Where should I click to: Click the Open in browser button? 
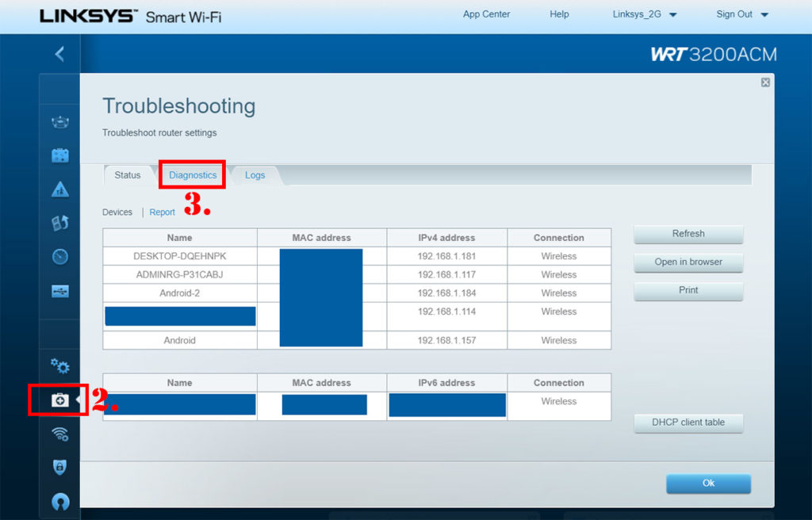point(688,262)
